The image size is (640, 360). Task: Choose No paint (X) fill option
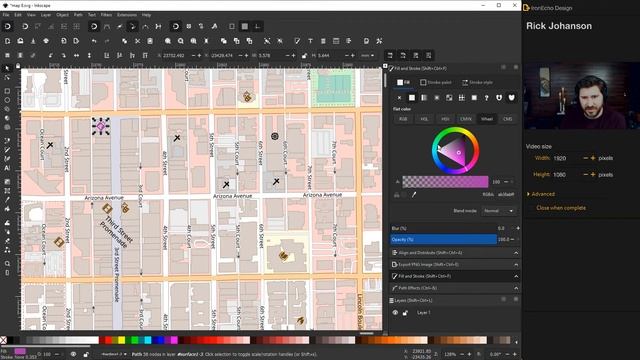coord(399,98)
